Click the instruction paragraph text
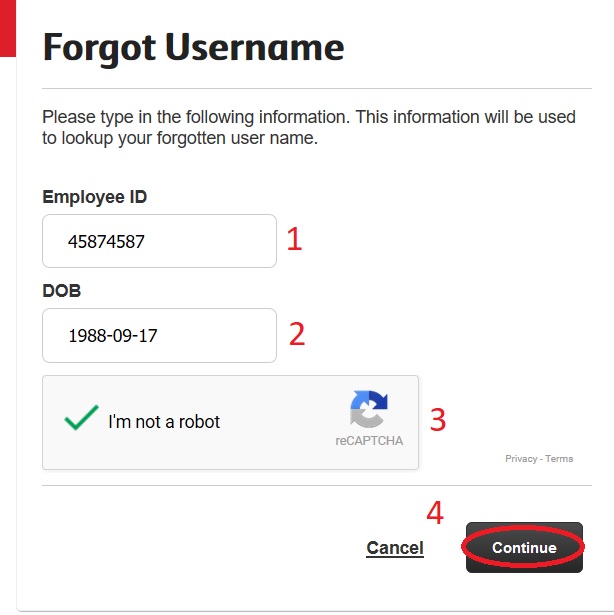The width and height of the screenshot is (614, 615). point(308,128)
